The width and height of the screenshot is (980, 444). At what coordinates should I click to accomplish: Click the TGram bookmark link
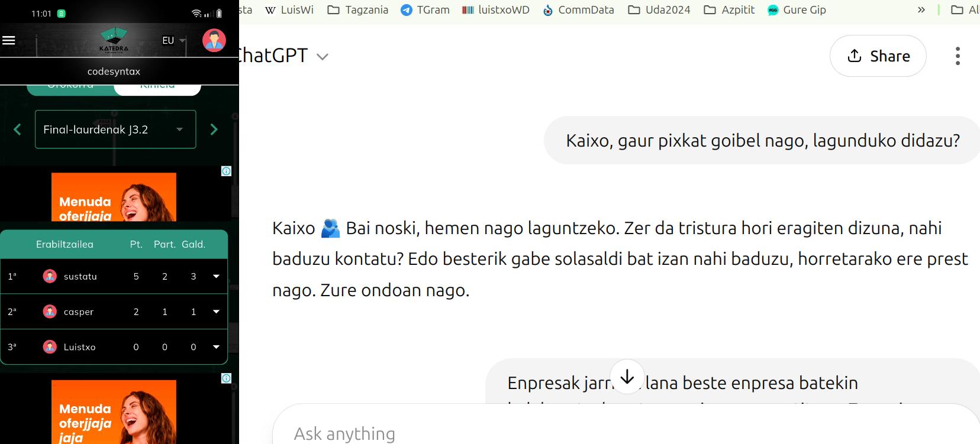(425, 10)
